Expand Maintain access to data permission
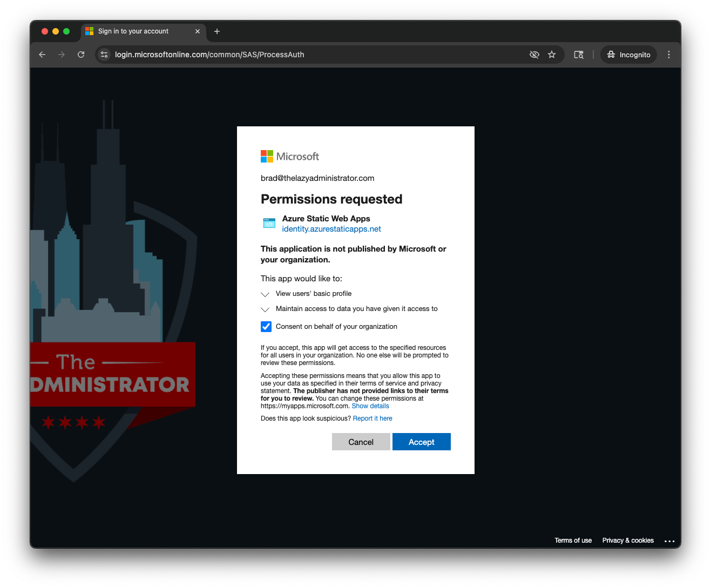The height and width of the screenshot is (588, 711). pos(265,309)
